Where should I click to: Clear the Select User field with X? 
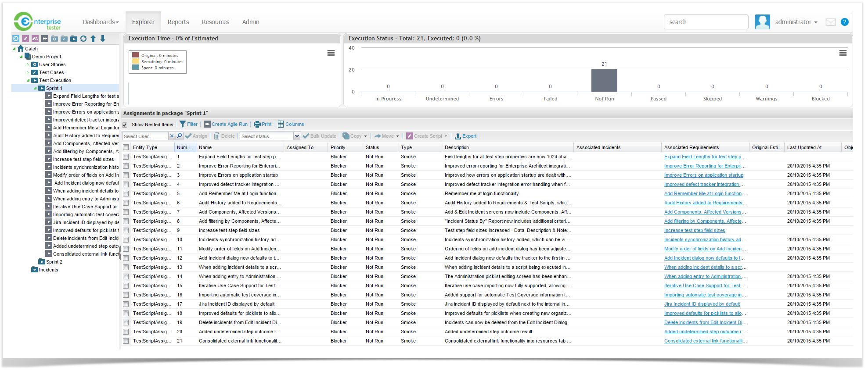[172, 136]
